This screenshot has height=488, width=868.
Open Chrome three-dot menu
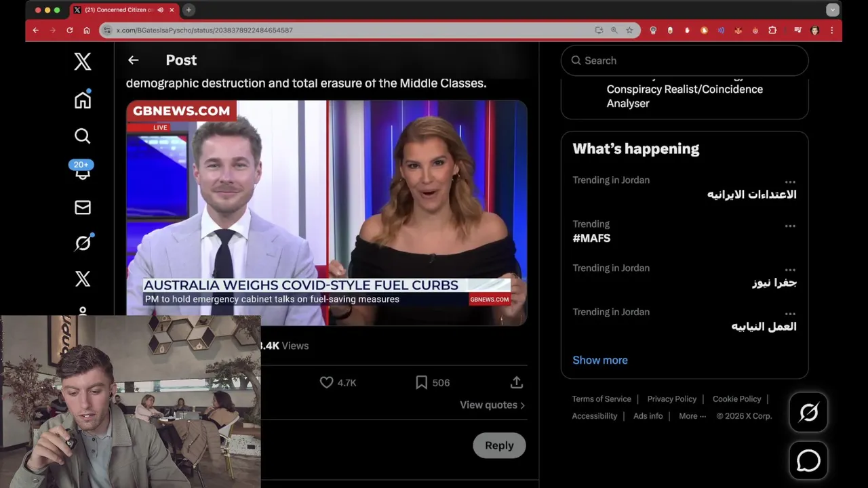click(x=831, y=30)
